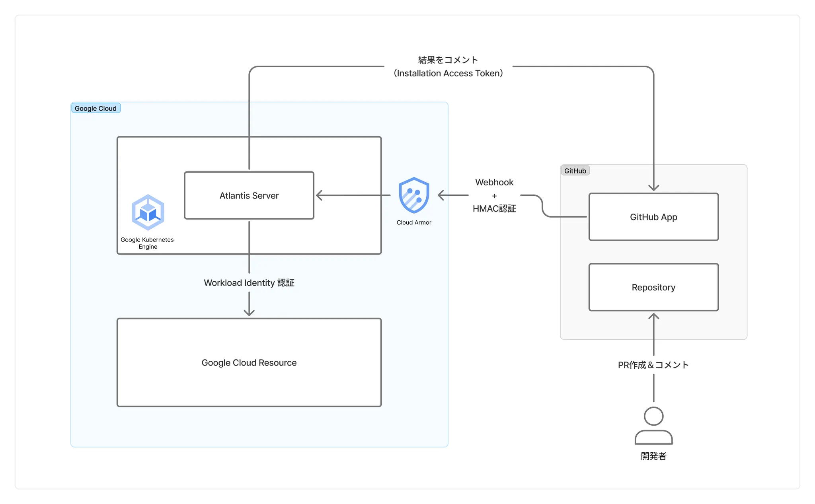Click the 結果をコメント label

point(448,60)
